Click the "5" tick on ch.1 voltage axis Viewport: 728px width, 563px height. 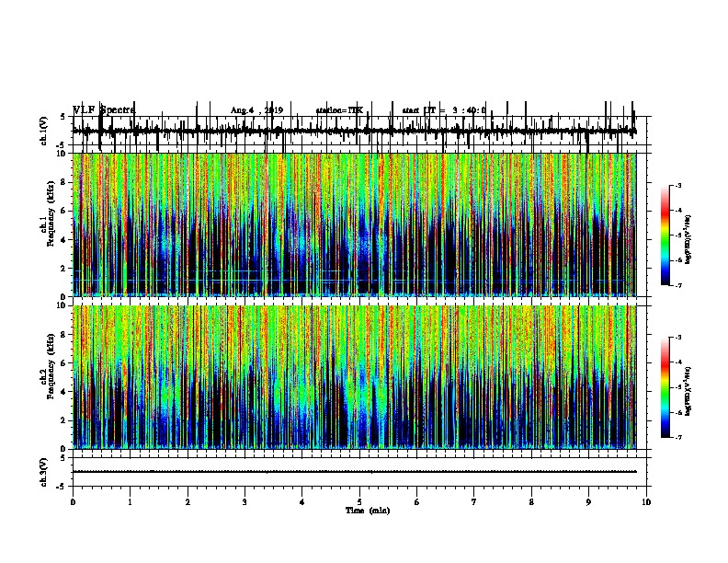coord(64,117)
